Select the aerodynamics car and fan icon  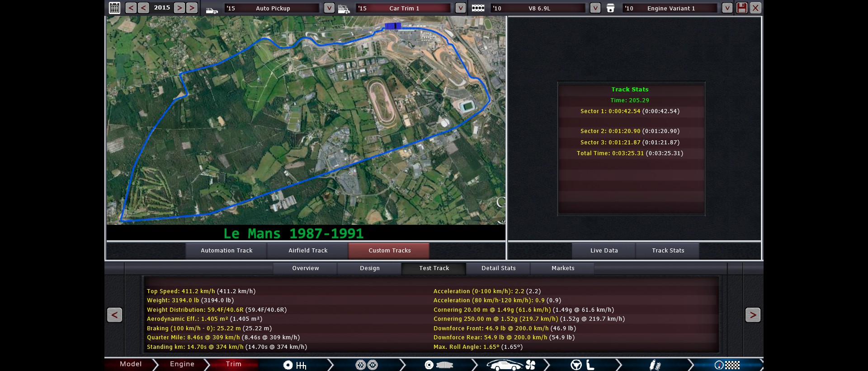pyautogui.click(x=510, y=365)
